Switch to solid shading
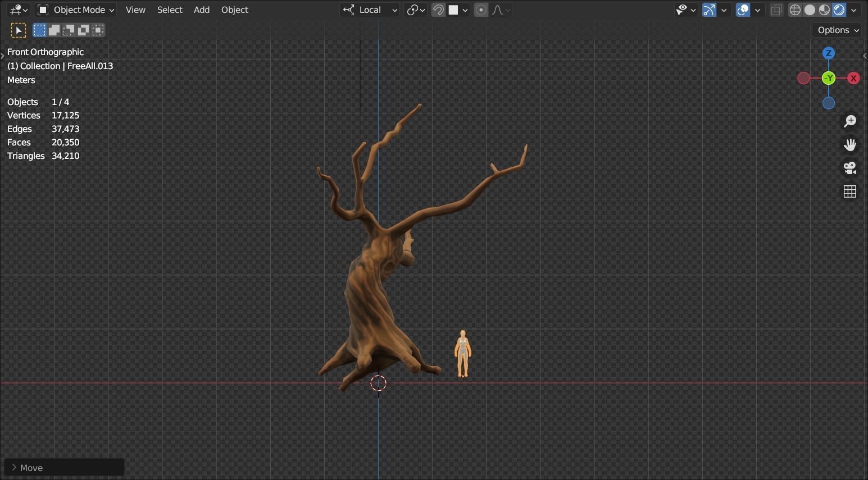 point(810,10)
